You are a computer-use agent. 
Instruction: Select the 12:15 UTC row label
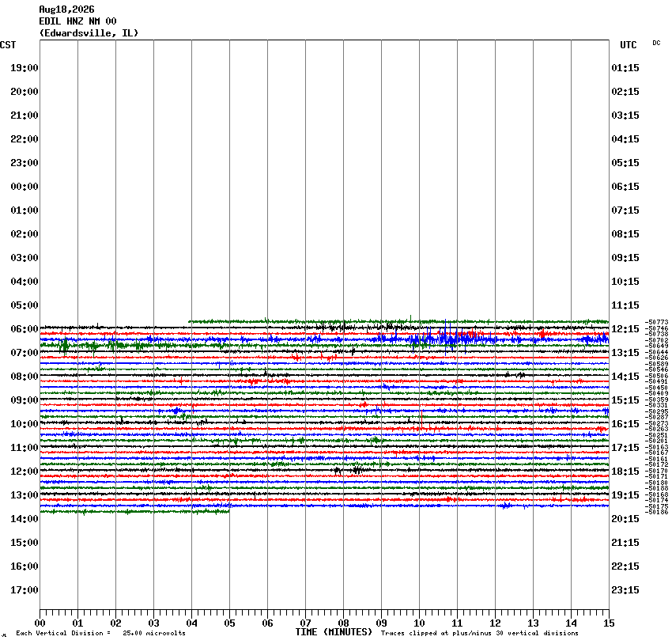[x=625, y=329]
